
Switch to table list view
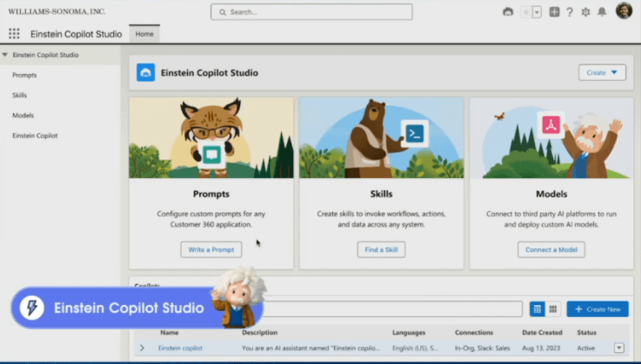[x=538, y=309]
